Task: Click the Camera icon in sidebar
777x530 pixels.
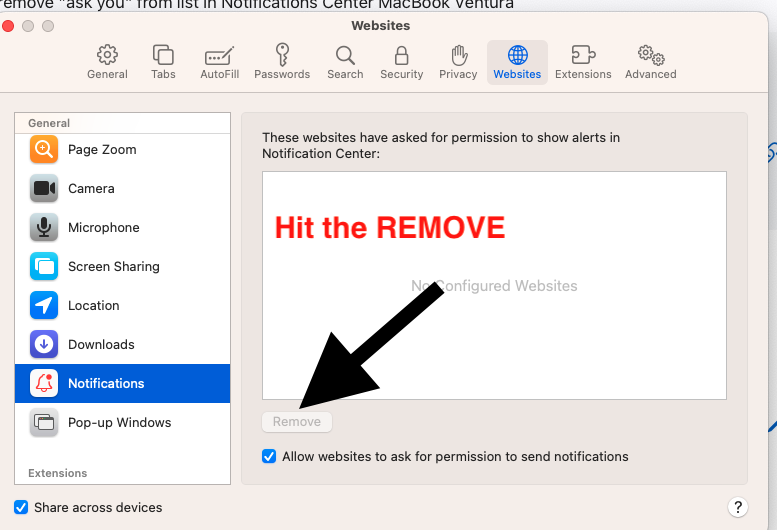Action: [44, 188]
